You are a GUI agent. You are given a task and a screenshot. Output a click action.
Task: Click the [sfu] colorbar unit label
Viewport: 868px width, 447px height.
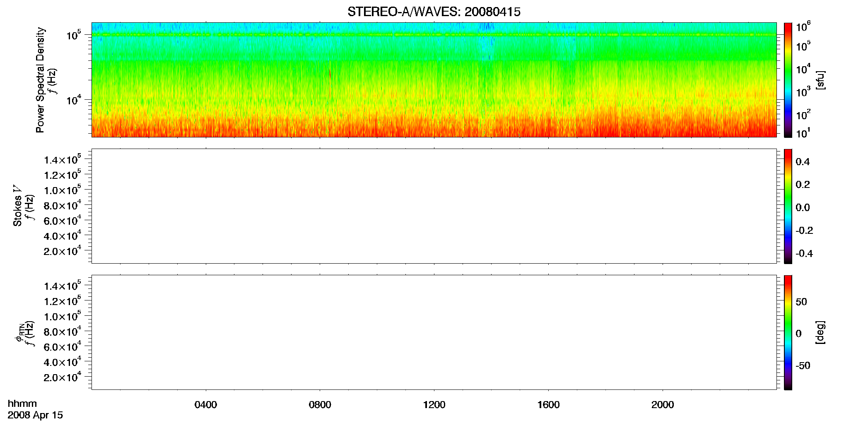pyautogui.click(x=820, y=80)
